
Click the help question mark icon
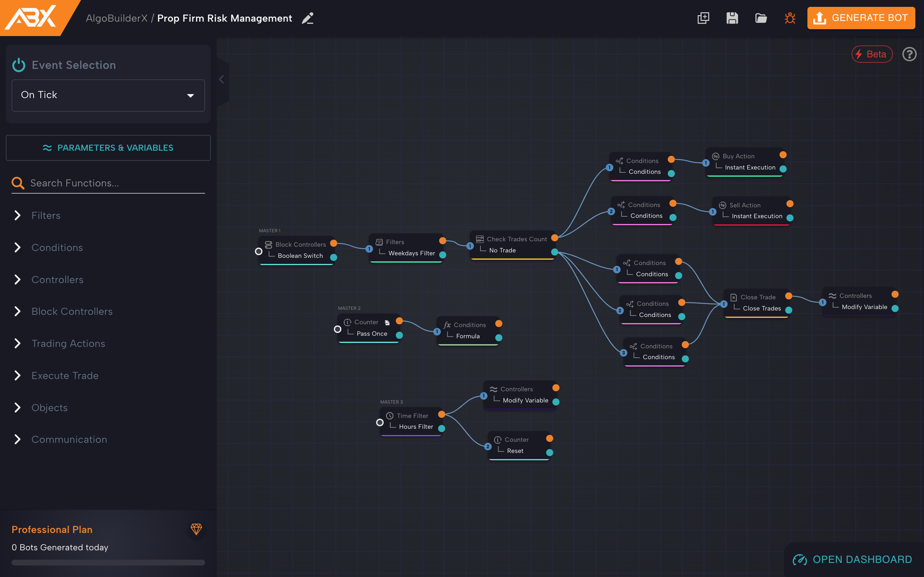909,54
